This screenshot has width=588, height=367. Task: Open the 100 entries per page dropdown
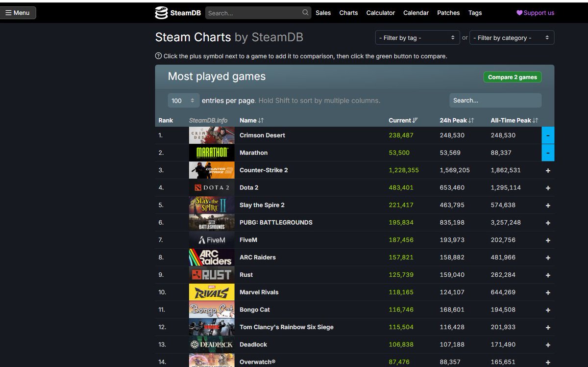click(184, 101)
